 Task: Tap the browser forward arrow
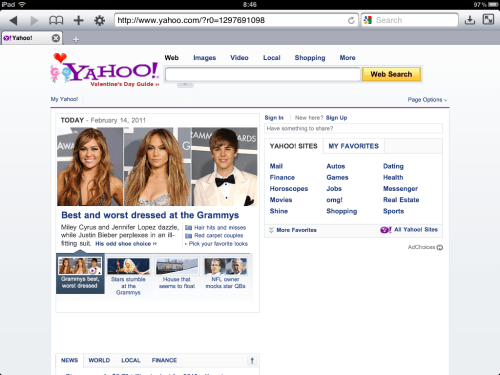[x=34, y=20]
